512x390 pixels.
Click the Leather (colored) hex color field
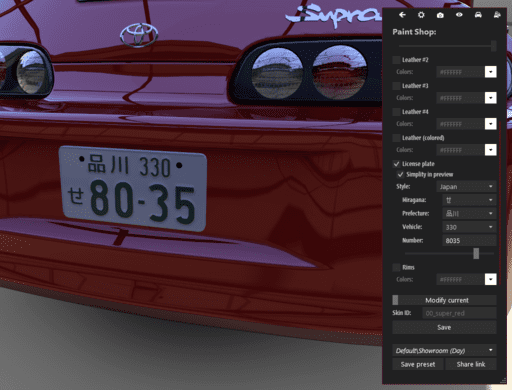coord(460,150)
